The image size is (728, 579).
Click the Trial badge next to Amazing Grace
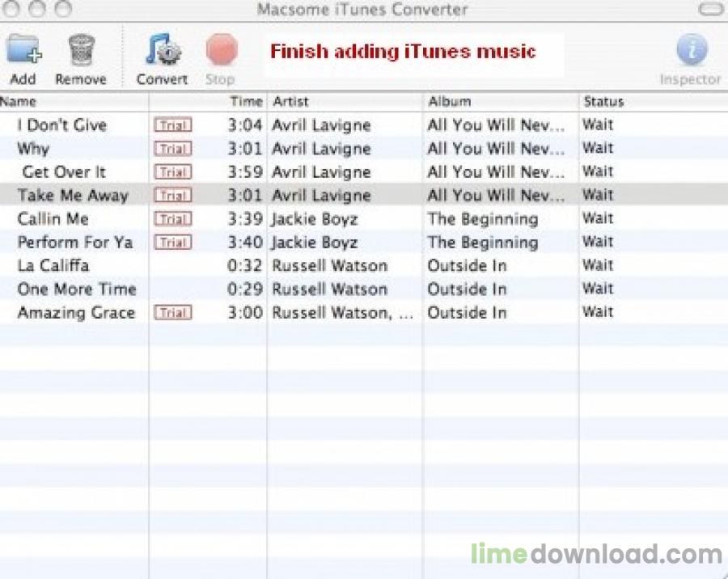[172, 312]
